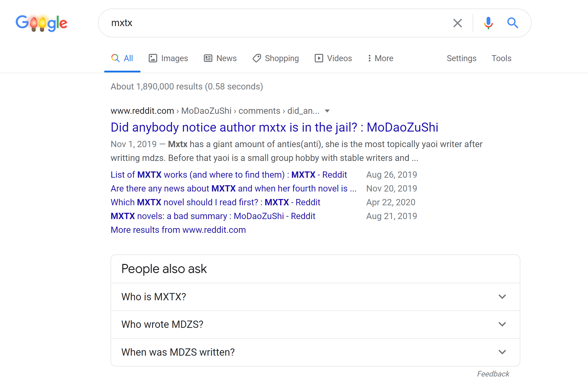Open the Settings menu

click(461, 58)
